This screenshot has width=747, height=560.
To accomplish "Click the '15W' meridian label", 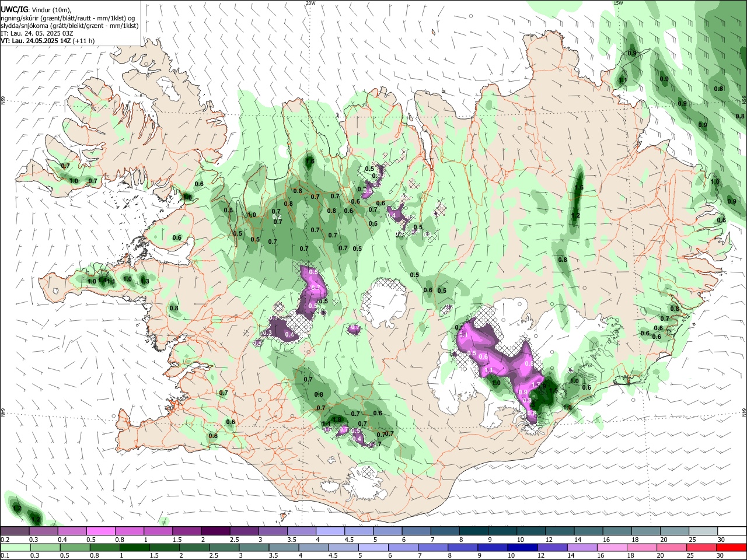I will 619,3.
